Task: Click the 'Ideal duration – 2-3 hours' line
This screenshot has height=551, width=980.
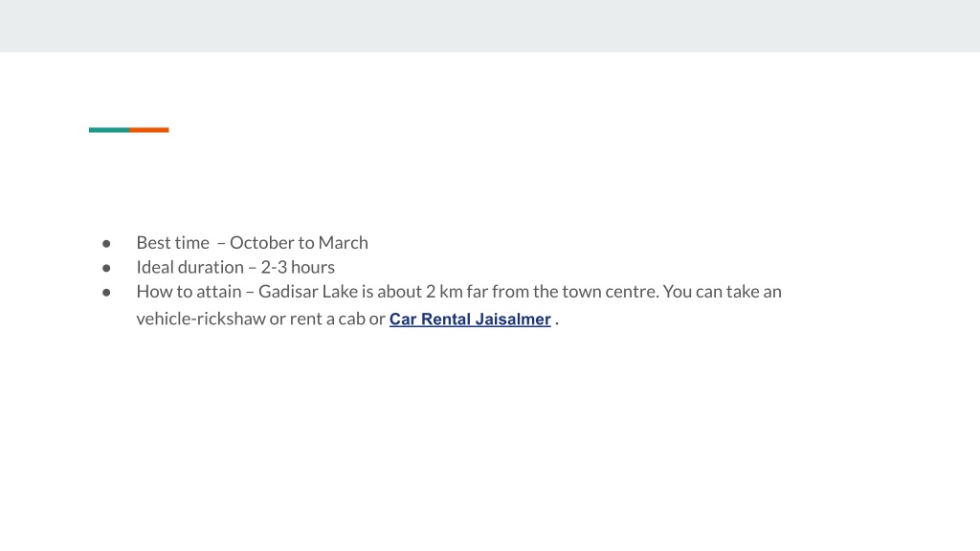Action: click(x=235, y=268)
